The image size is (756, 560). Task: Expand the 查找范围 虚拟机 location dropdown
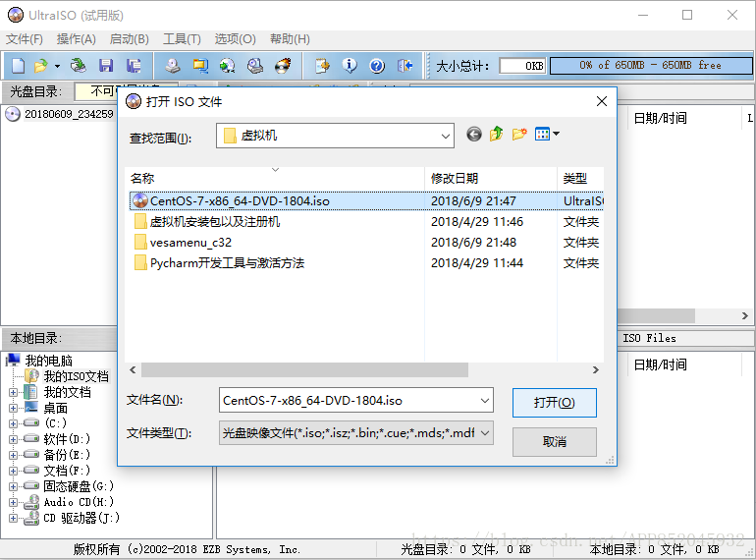click(x=446, y=136)
